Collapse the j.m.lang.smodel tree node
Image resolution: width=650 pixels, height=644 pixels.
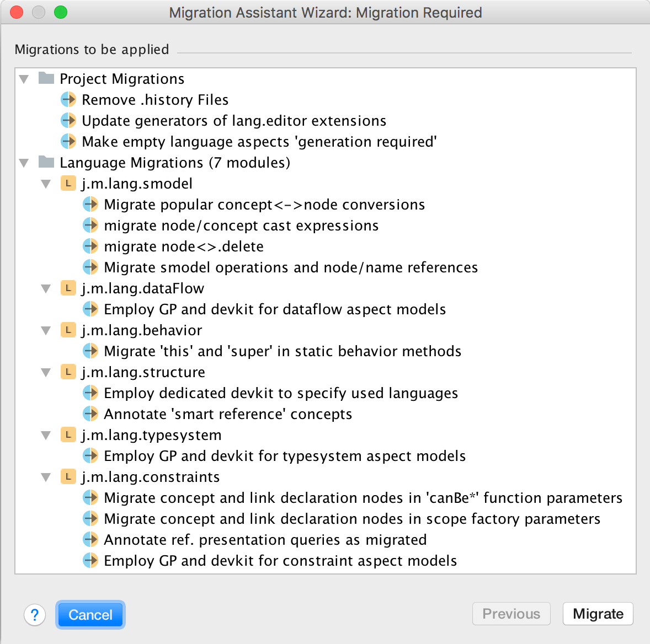pos(46,183)
